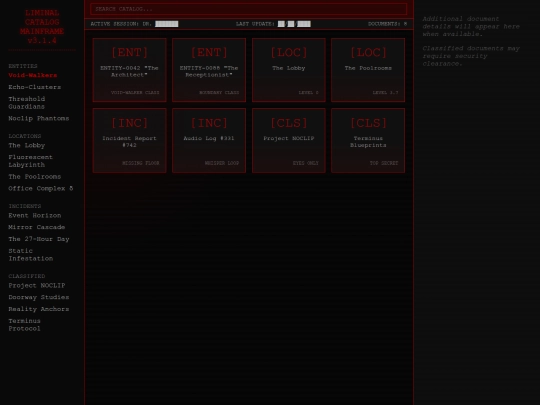Open ENTITY-0088 The Receptionist card
540x405 pixels.
(209, 70)
